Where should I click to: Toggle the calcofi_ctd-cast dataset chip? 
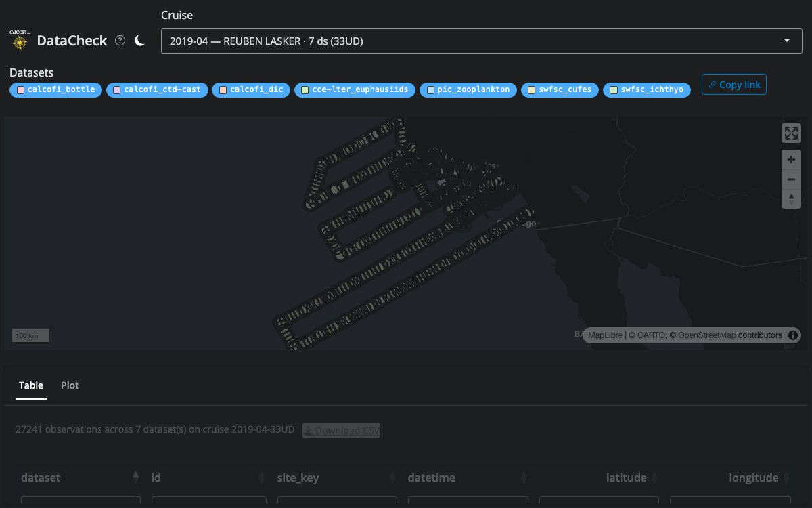click(x=157, y=89)
